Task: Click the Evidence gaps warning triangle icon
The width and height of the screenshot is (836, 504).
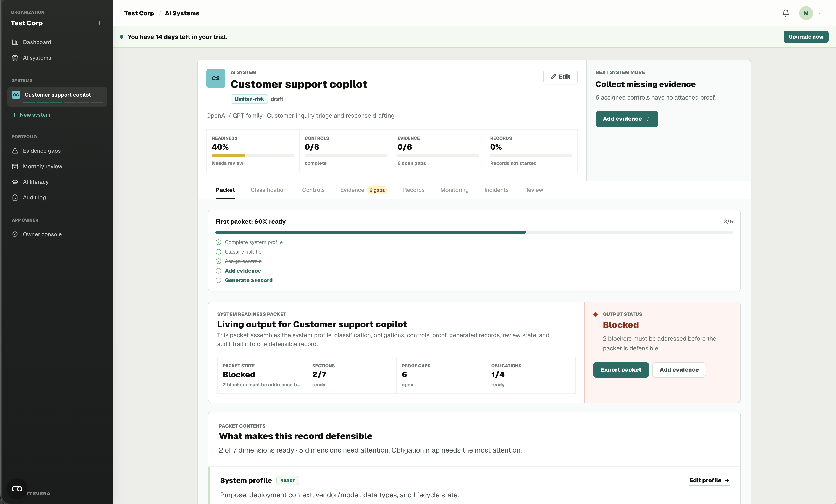Action: pyautogui.click(x=15, y=151)
